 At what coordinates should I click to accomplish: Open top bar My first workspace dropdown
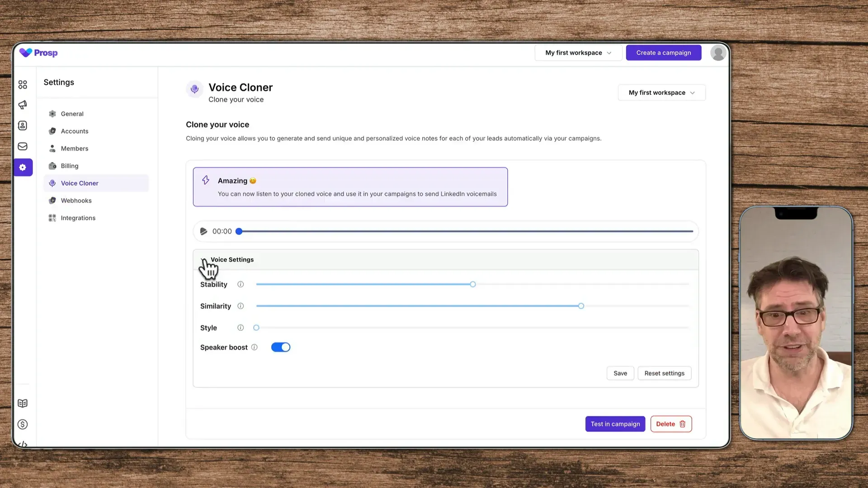578,53
